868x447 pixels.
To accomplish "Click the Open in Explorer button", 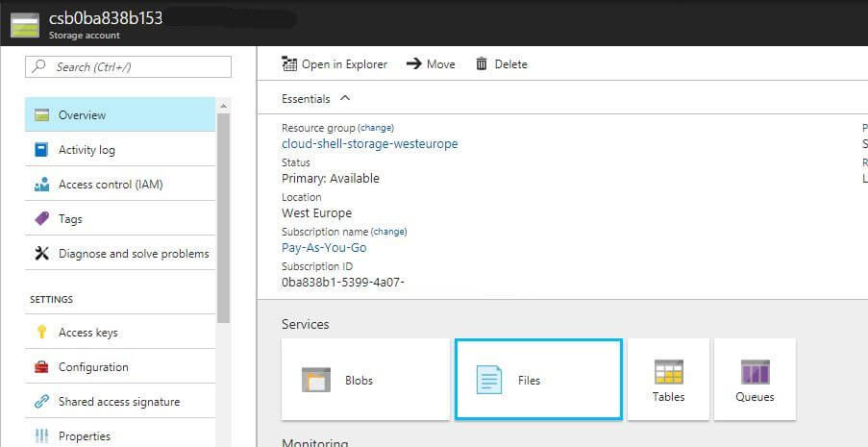I will 335,64.
